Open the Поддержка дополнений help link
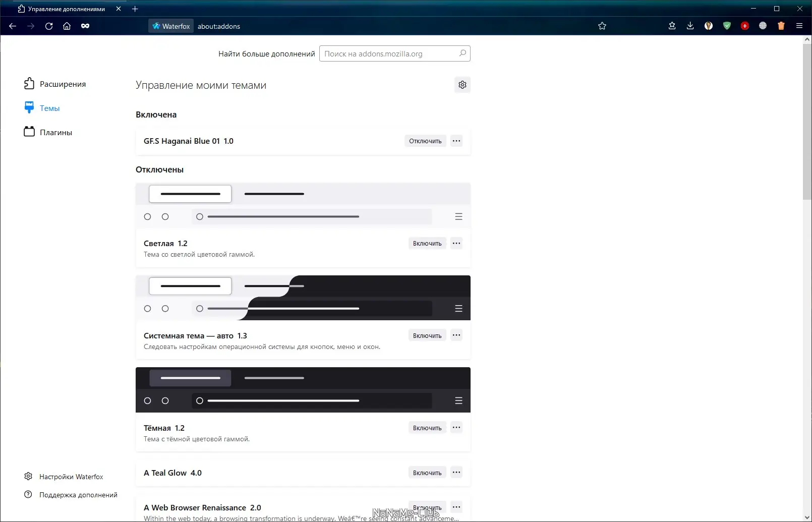Screen dimensions: 812x522 [x=71, y=495]
